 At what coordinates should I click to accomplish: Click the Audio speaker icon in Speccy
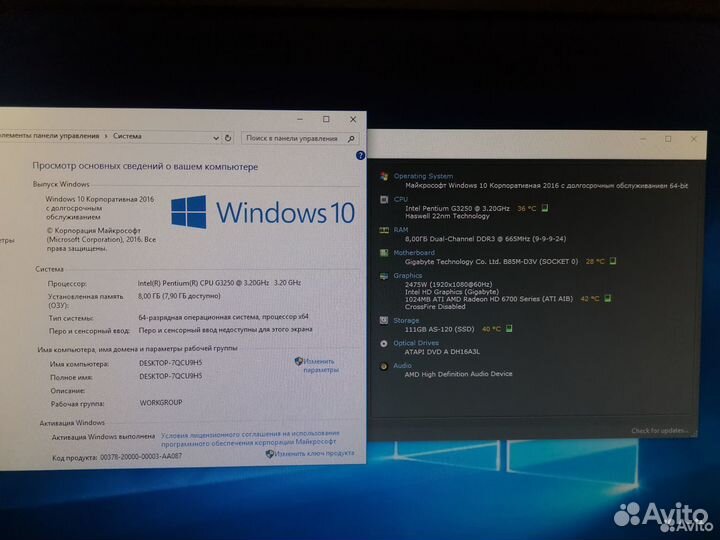[384, 366]
